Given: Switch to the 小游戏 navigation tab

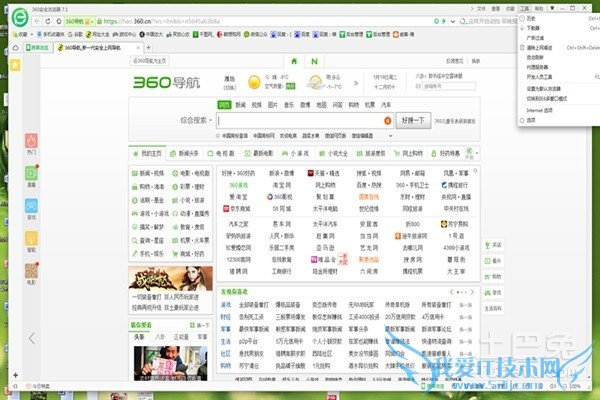Looking at the screenshot, I should [295, 153].
